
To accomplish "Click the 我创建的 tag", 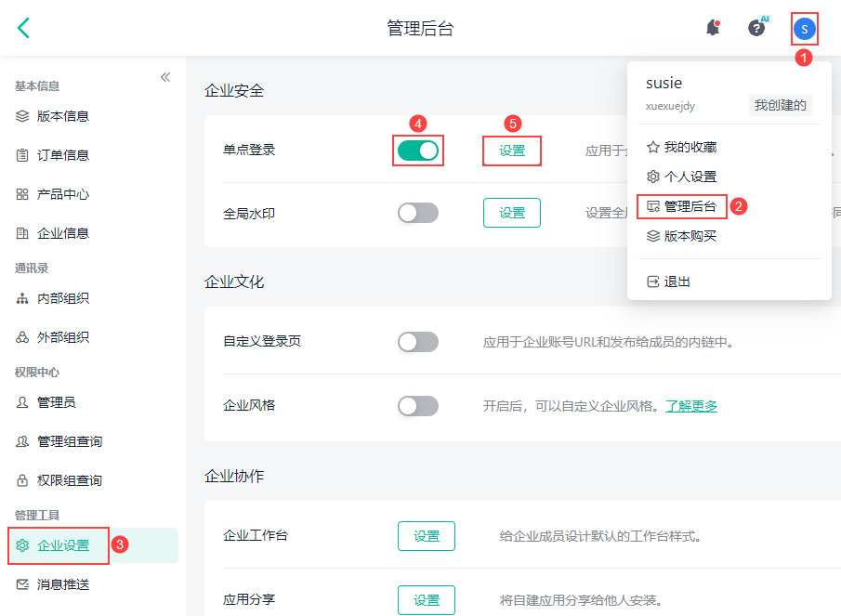I will [780, 105].
